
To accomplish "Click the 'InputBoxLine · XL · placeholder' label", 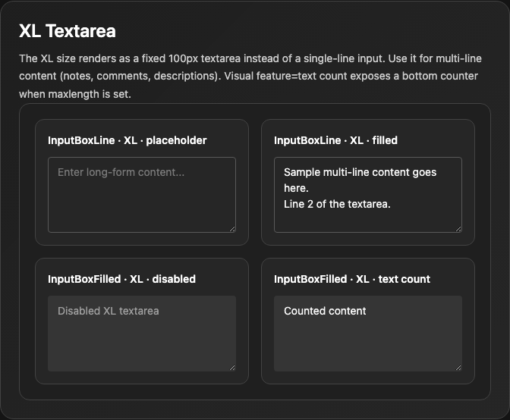I will [x=127, y=140].
